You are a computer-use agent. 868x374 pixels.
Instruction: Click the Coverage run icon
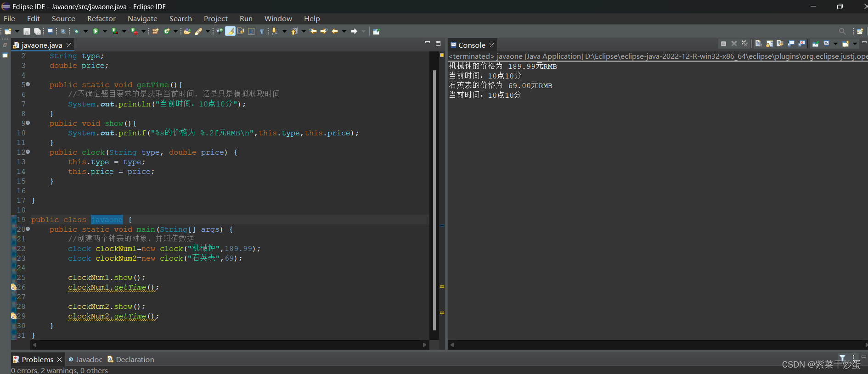[x=115, y=31]
